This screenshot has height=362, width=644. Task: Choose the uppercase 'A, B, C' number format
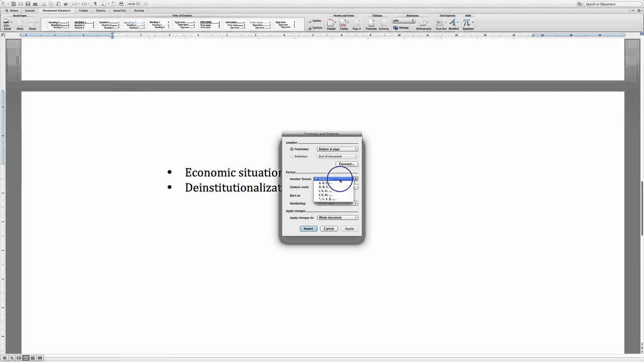333,187
